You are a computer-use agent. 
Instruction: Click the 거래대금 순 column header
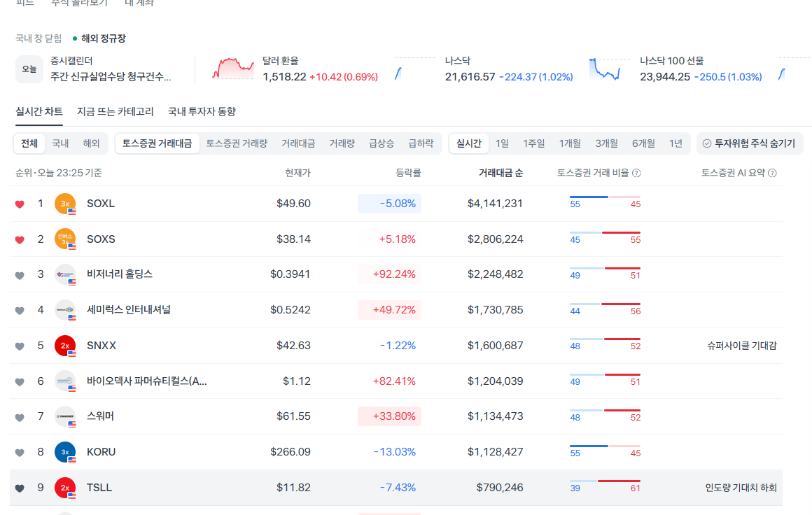point(500,173)
